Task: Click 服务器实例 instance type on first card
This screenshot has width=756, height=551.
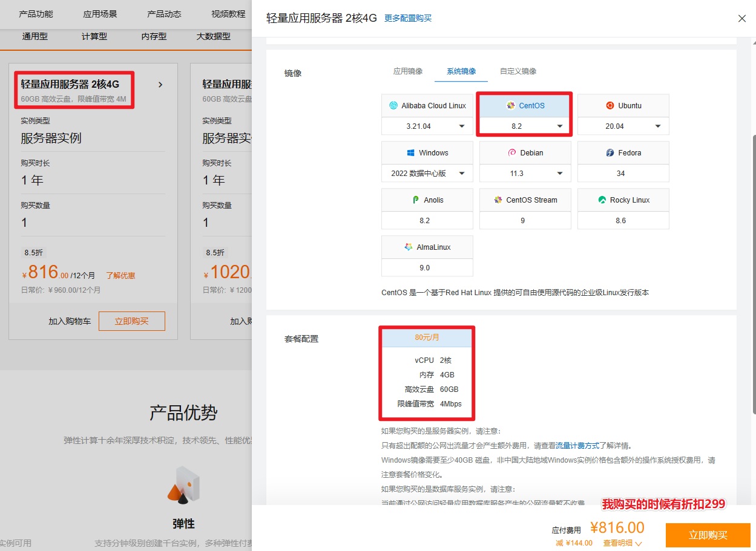Action: [x=51, y=138]
